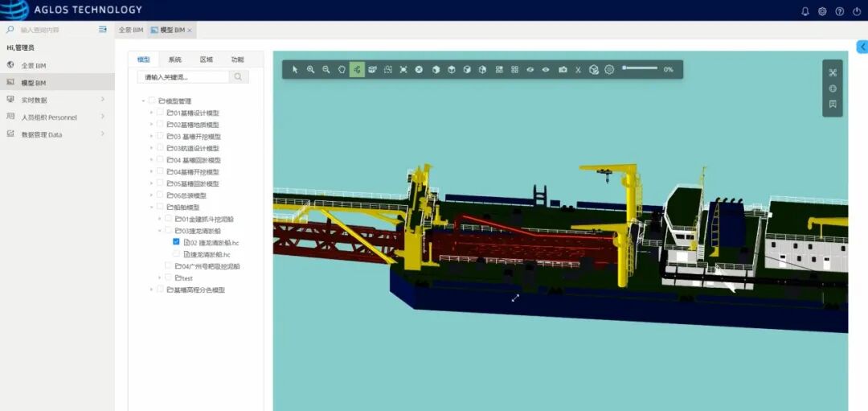Check the 06总装模型 checkbox
868x411 pixels.
pos(160,195)
